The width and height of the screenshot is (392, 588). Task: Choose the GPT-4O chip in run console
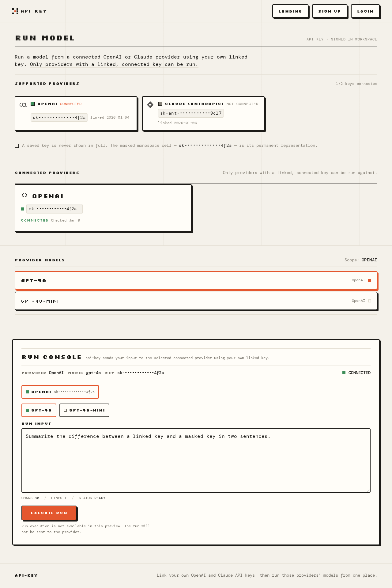(39, 410)
